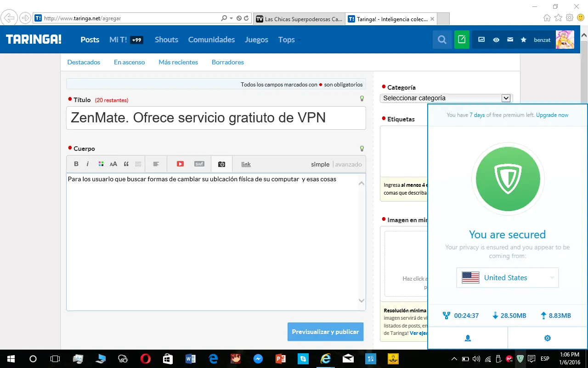Show the hint lightbulb next to Cuerpo
The image size is (588, 368).
pyautogui.click(x=362, y=149)
